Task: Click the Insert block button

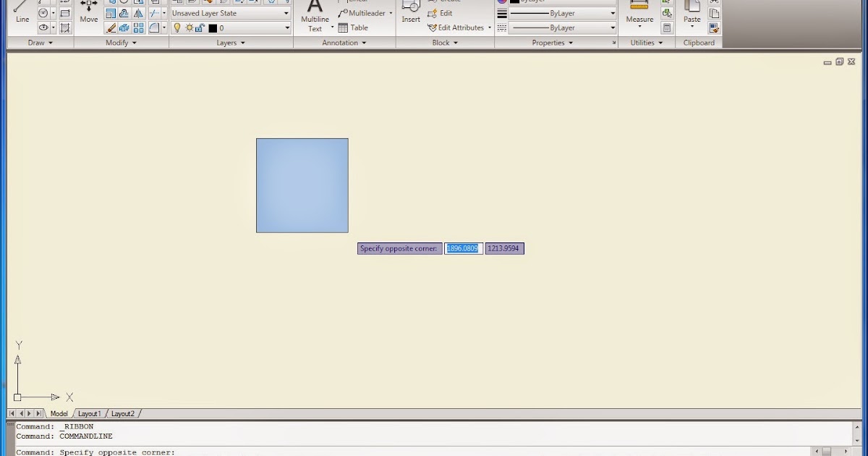Action: point(411,12)
